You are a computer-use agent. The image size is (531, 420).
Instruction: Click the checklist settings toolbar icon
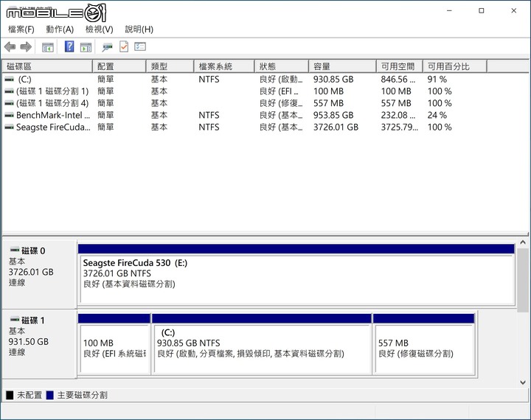(140, 46)
